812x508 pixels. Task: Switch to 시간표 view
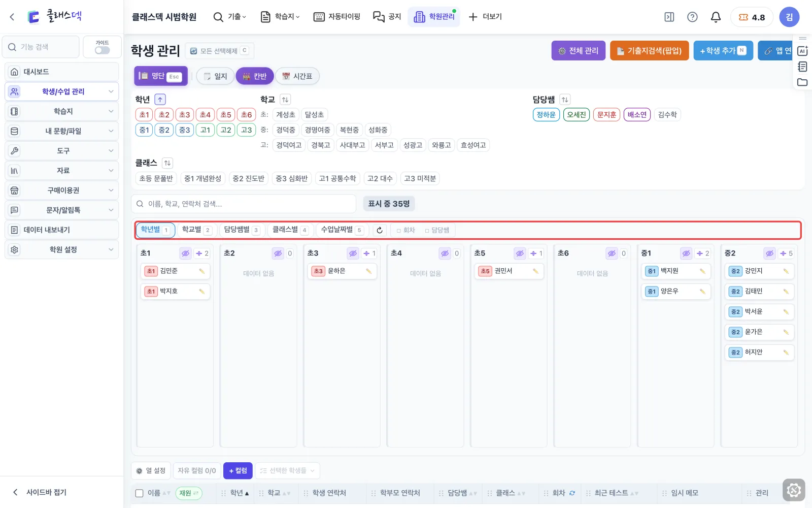pos(297,76)
